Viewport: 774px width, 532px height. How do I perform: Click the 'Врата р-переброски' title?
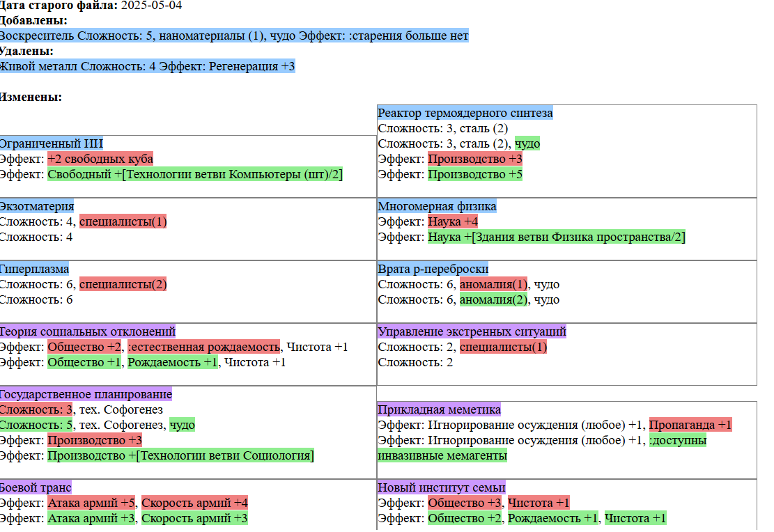pos(433,269)
